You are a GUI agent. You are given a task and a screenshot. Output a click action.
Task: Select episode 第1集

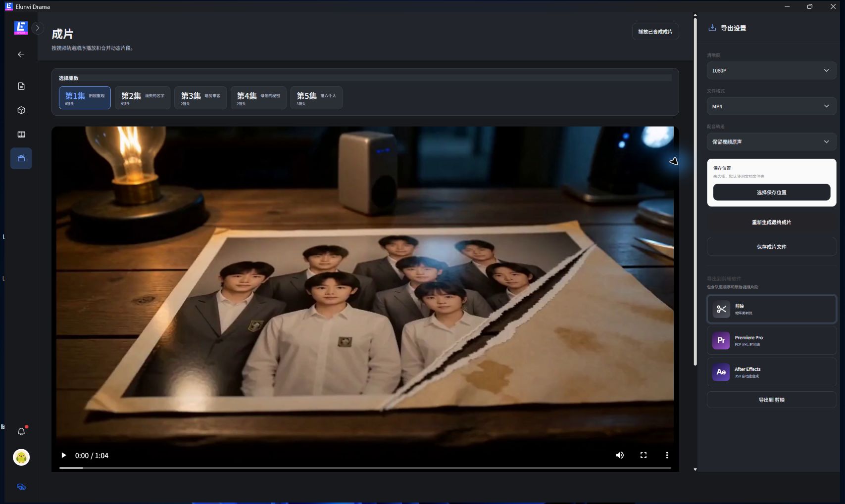click(85, 97)
